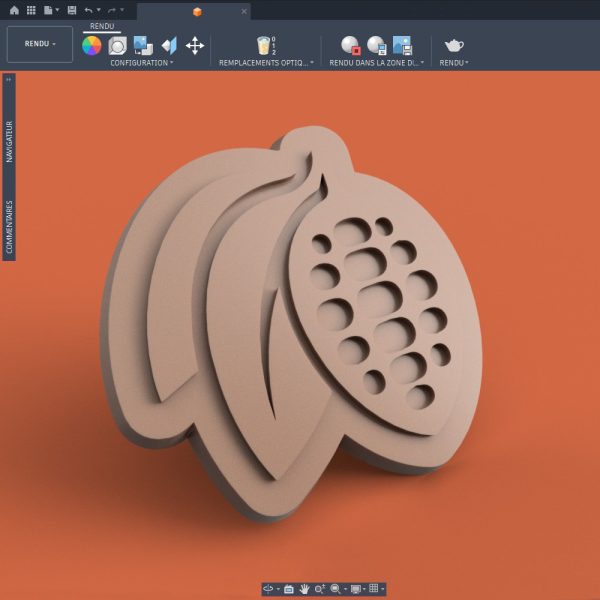
Task: Expand the CONFIGURATION menu
Action: pos(142,63)
